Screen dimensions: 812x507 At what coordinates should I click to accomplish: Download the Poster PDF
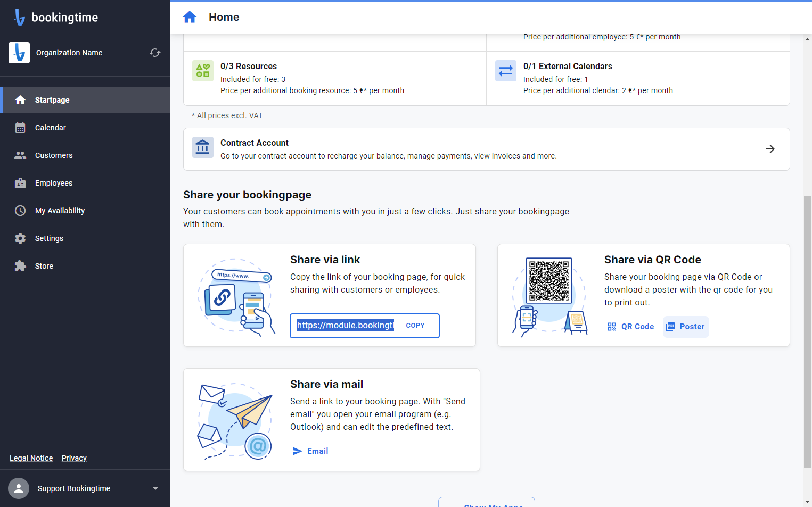686,327
